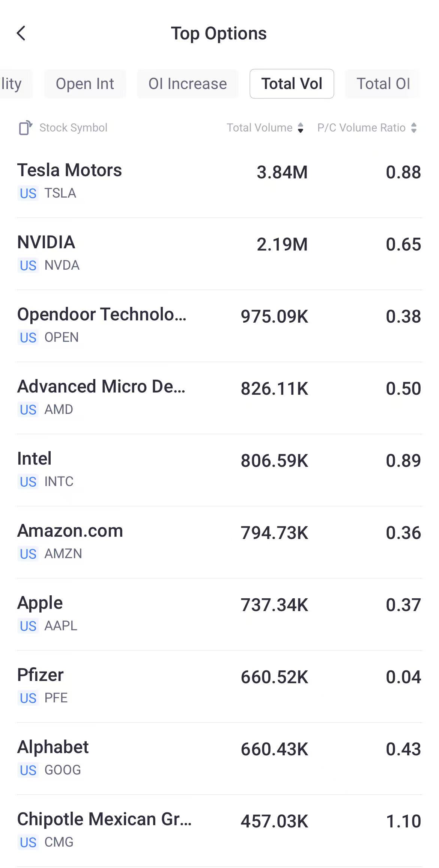Open Opendoor Technologies row
Viewport: 439px width, 868px height.
click(219, 325)
